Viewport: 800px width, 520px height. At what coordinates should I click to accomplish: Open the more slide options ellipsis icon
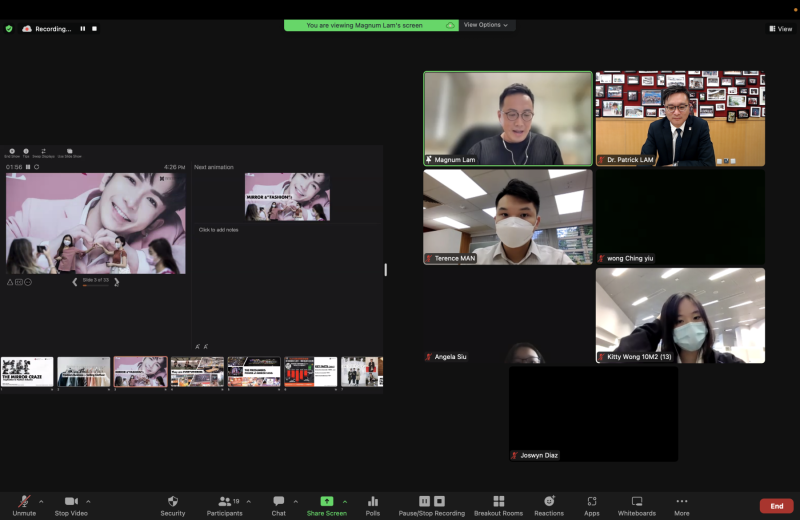click(28, 282)
